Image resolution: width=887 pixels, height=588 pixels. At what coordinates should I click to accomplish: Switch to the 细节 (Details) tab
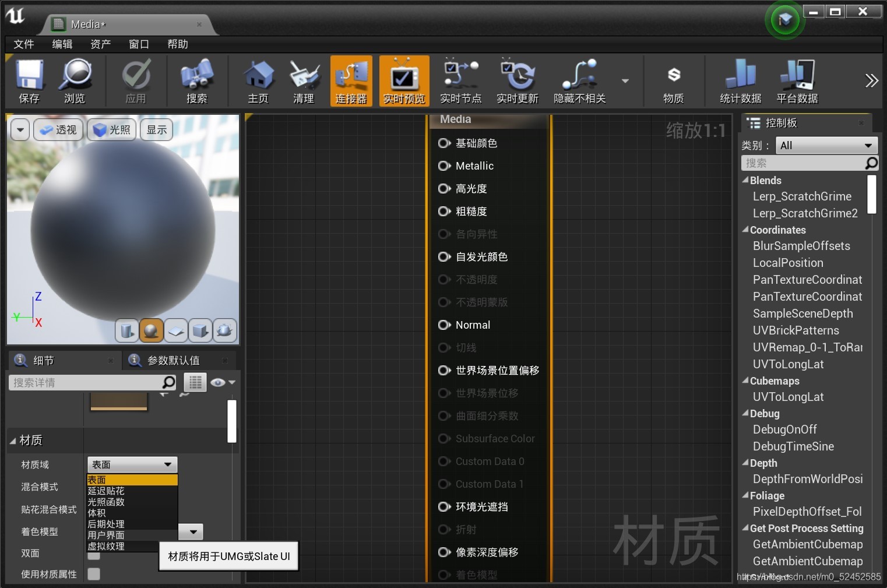tap(64, 361)
